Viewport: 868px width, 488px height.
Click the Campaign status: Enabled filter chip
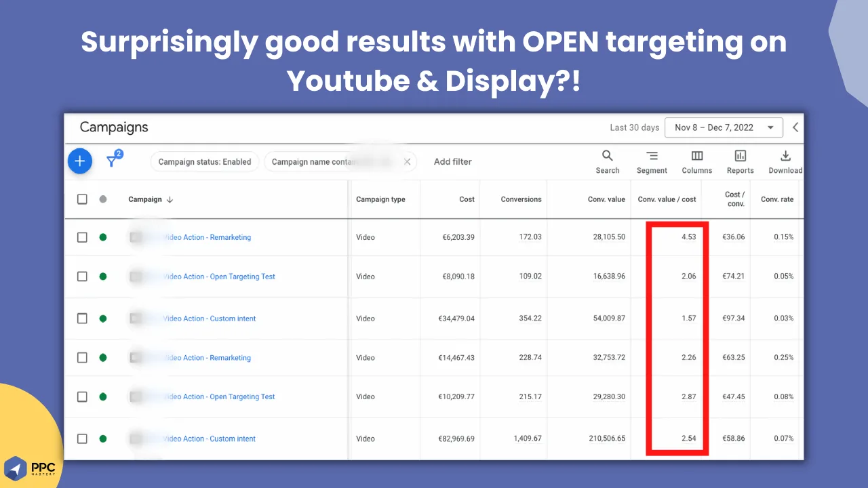click(205, 162)
